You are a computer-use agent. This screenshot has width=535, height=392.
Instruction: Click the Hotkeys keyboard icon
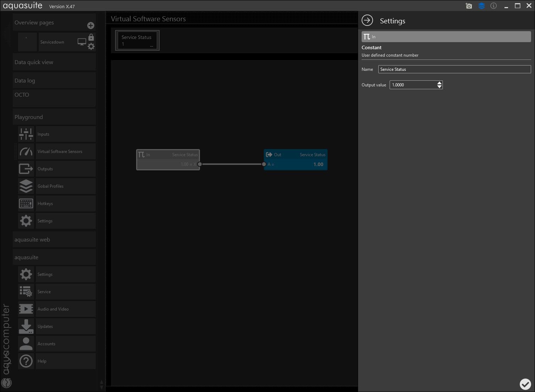point(26,204)
